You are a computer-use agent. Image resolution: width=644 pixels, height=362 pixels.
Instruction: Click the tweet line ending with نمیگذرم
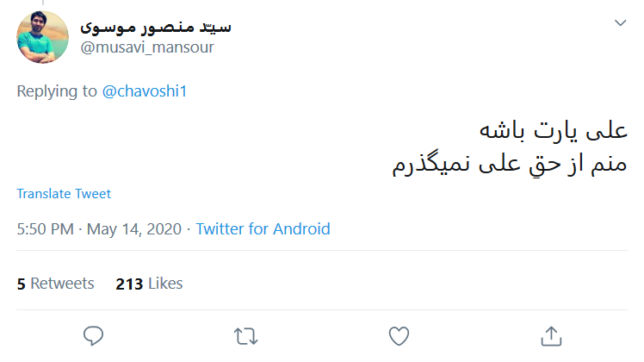509,164
